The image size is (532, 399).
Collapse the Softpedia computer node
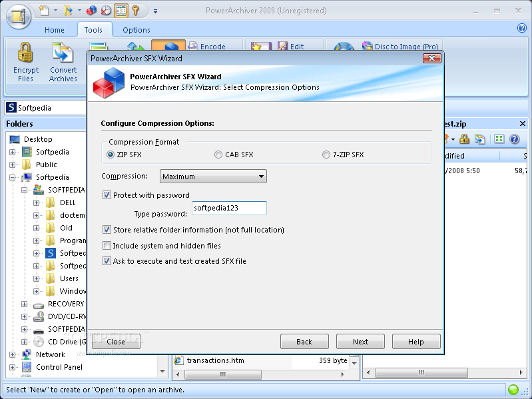coord(12,177)
